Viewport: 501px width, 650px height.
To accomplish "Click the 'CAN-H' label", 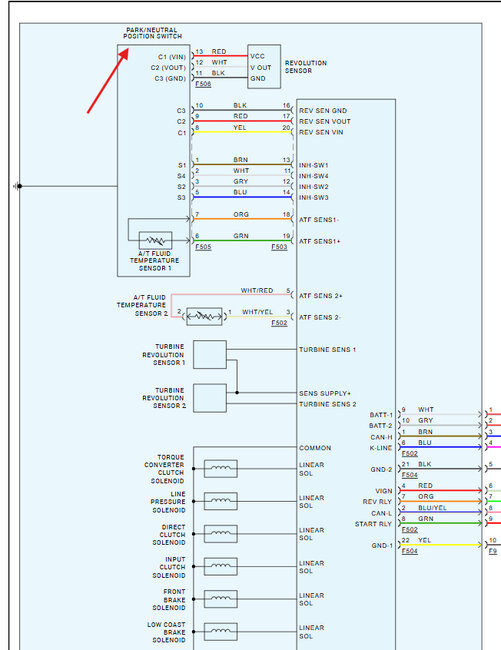I will tap(381, 437).
